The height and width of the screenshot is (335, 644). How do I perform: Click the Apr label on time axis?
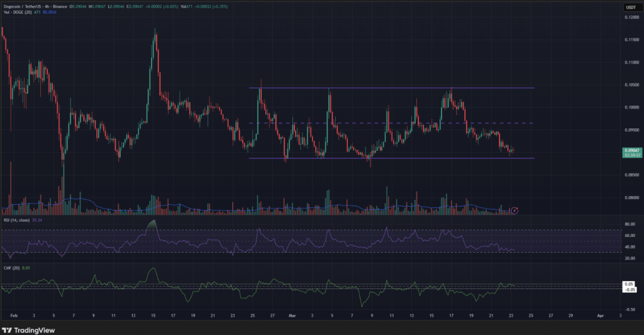(599, 315)
